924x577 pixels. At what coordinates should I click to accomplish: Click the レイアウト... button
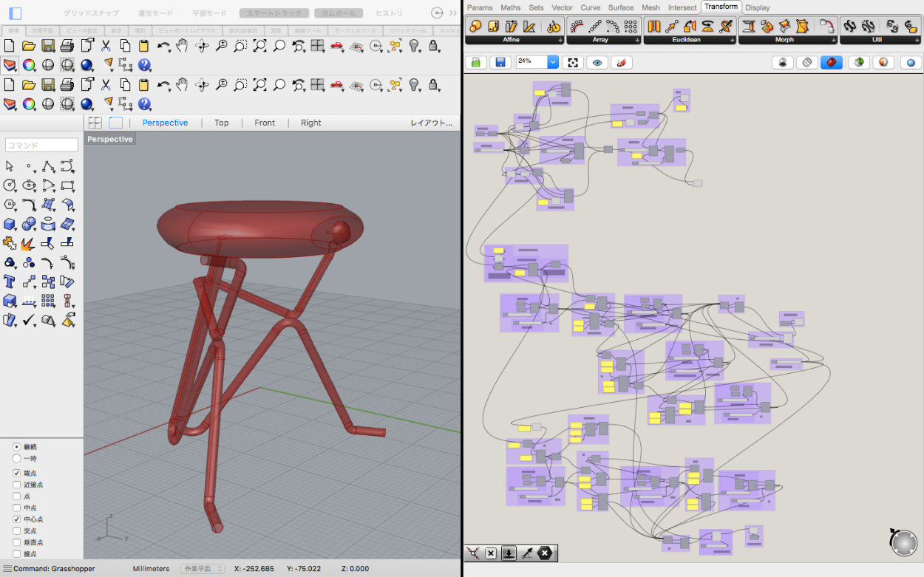tap(431, 123)
